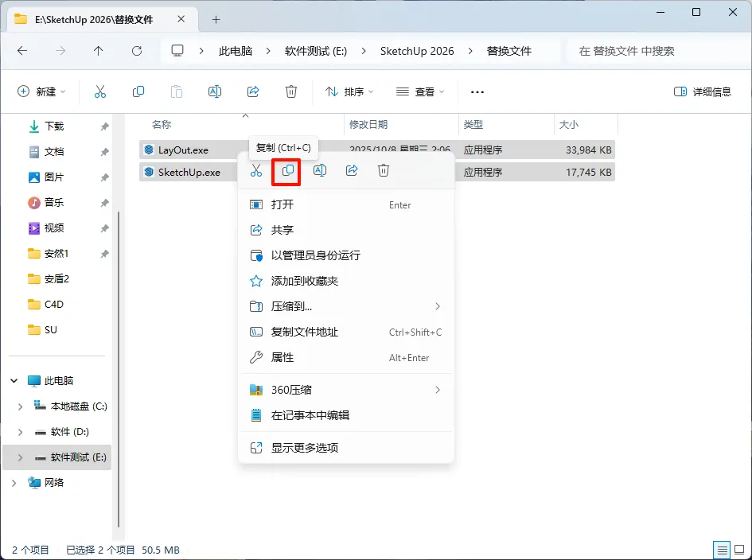752x560 pixels.
Task: Open the 新建 dropdown
Action: tap(41, 91)
